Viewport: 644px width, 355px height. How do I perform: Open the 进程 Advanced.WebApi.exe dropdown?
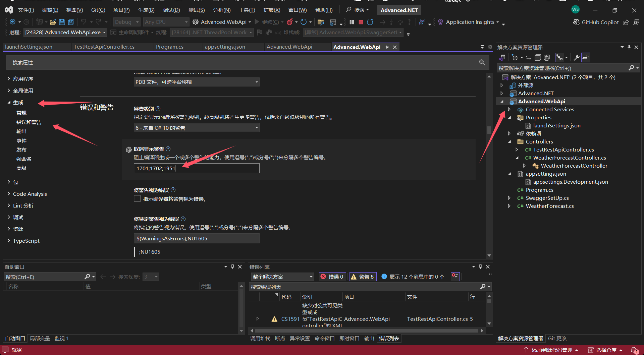65,33
